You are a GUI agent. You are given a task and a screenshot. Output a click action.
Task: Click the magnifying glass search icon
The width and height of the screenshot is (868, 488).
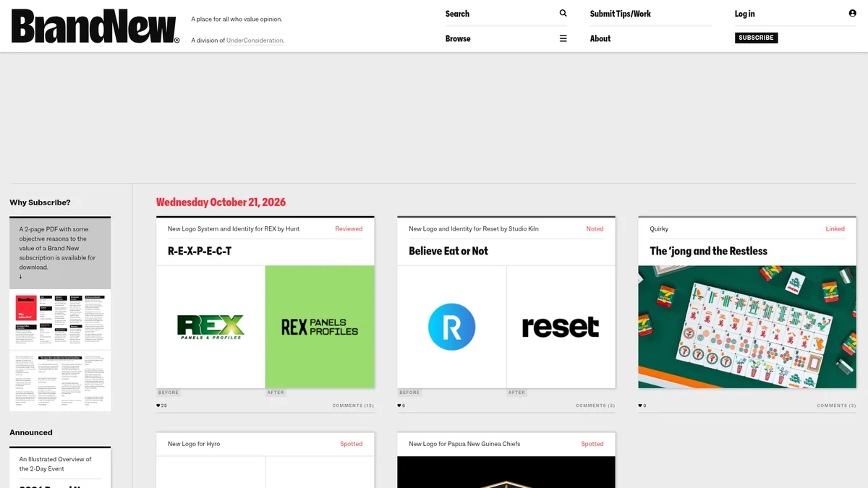(x=563, y=13)
